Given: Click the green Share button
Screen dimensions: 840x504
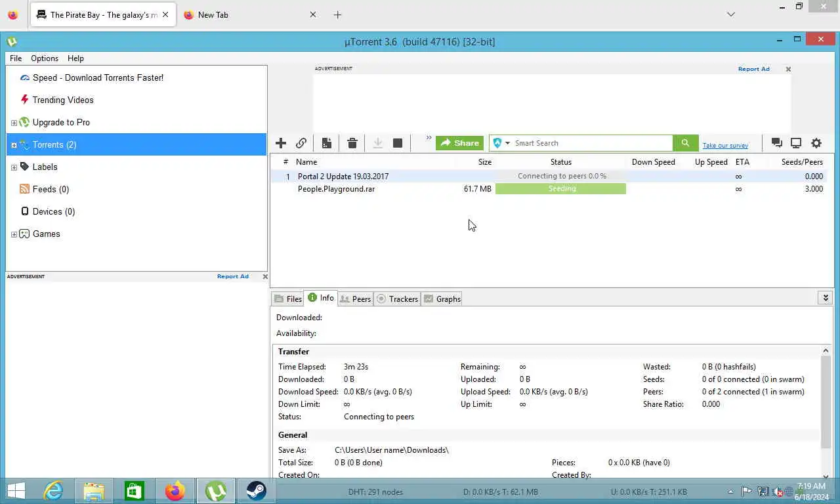Looking at the screenshot, I should click(459, 143).
